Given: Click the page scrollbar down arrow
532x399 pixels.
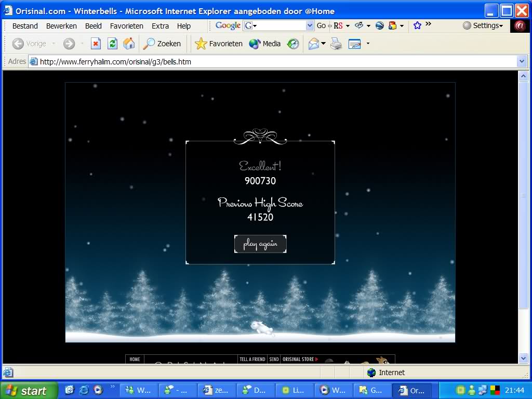Looking at the screenshot, I should click(x=524, y=358).
